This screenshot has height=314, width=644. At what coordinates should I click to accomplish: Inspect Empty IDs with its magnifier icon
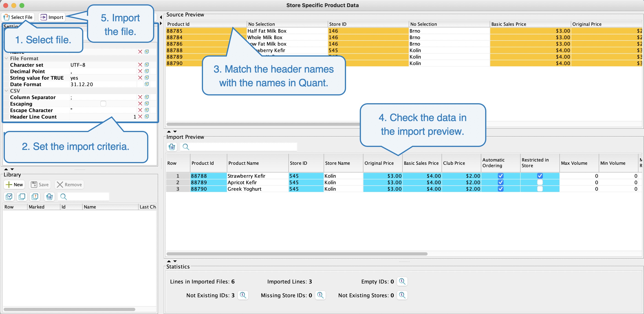(x=402, y=282)
